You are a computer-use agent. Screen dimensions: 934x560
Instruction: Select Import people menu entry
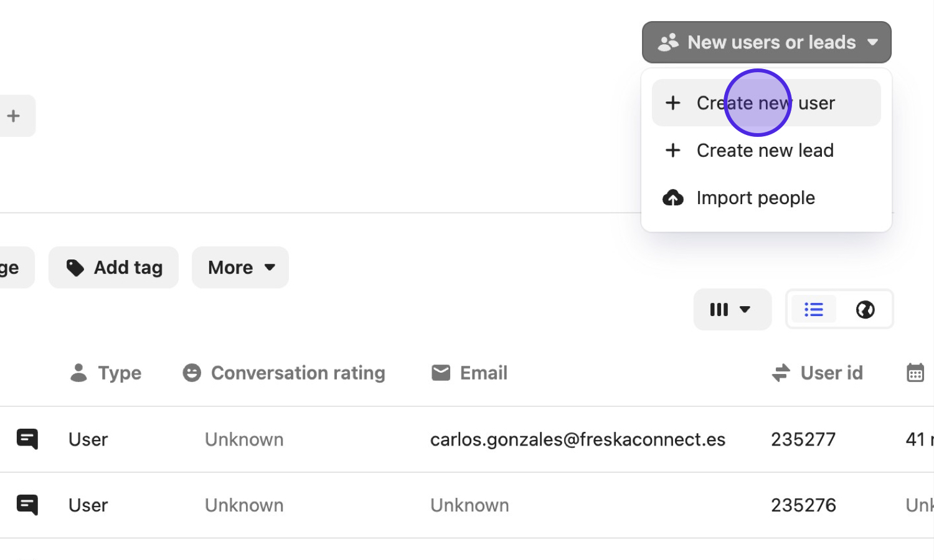coord(755,198)
